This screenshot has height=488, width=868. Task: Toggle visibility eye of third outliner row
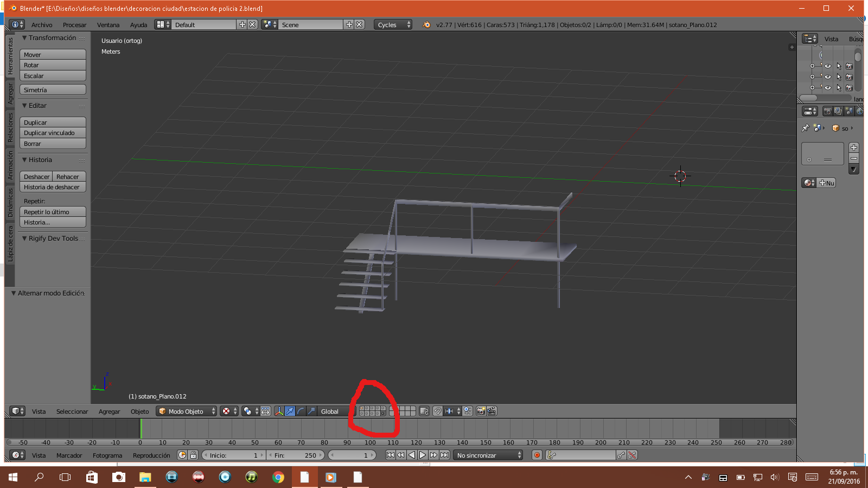[828, 88]
